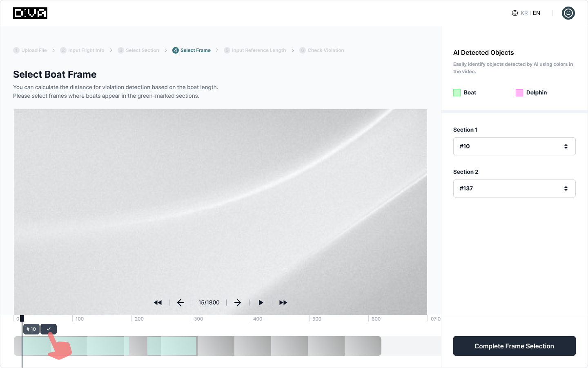Advance one frame with right arrow
Screen dimensions: 588x368
[238, 303]
